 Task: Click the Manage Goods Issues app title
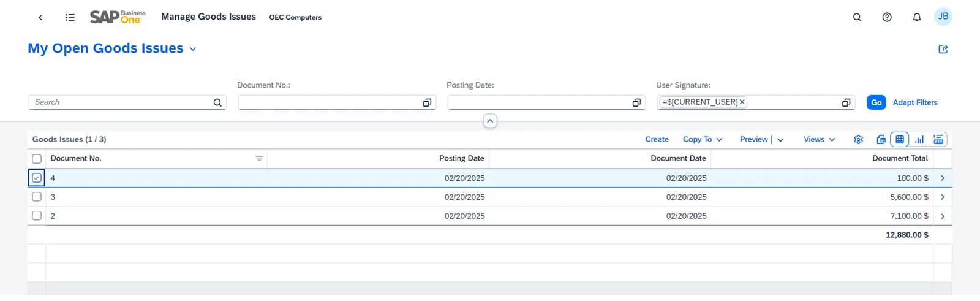click(x=208, y=17)
